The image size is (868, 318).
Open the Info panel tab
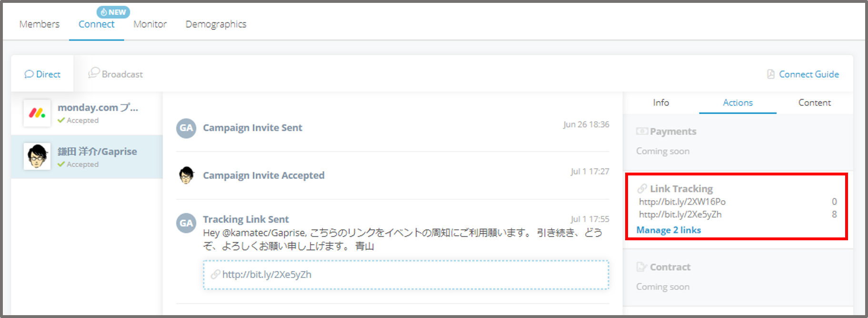pos(661,103)
